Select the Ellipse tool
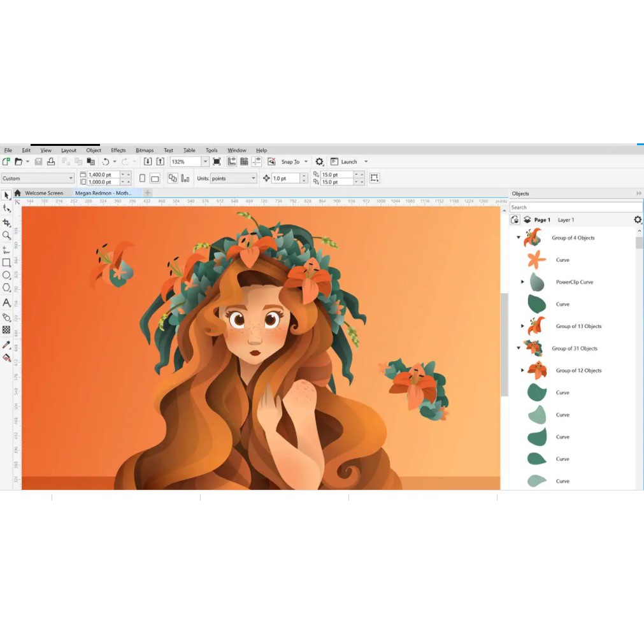 (6, 275)
